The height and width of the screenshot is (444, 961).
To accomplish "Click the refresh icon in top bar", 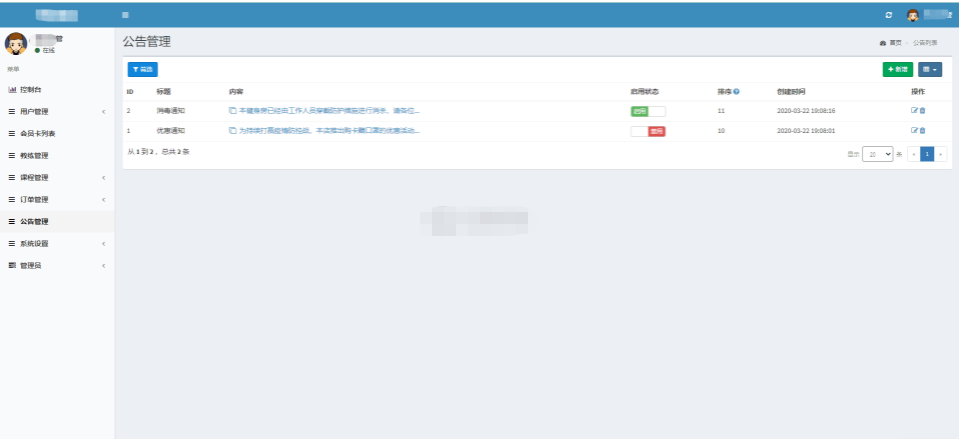I will pyautogui.click(x=889, y=15).
